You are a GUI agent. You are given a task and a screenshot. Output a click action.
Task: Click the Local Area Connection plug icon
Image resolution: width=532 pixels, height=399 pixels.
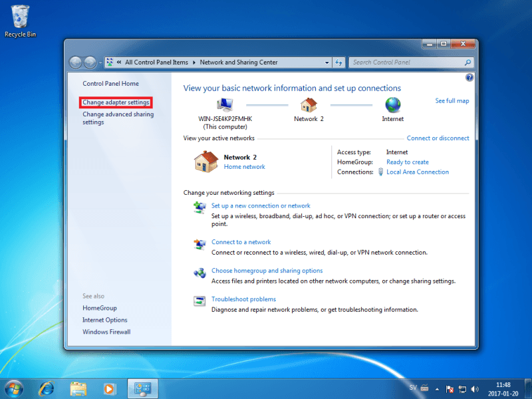(380, 172)
